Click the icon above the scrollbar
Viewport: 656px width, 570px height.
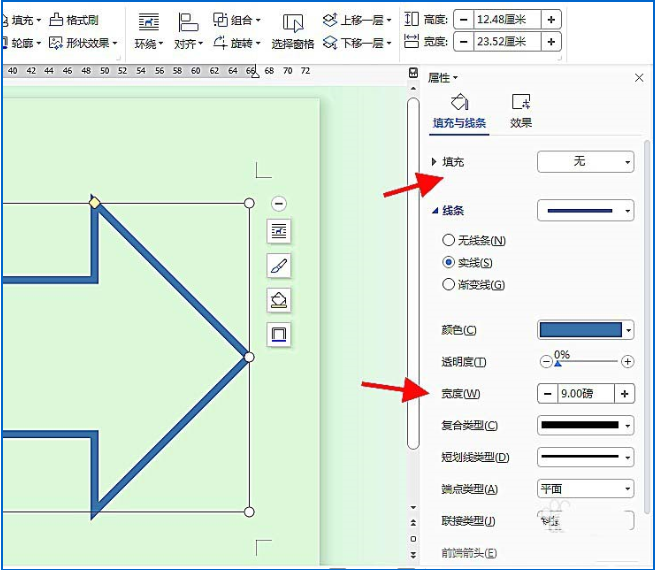point(413,73)
